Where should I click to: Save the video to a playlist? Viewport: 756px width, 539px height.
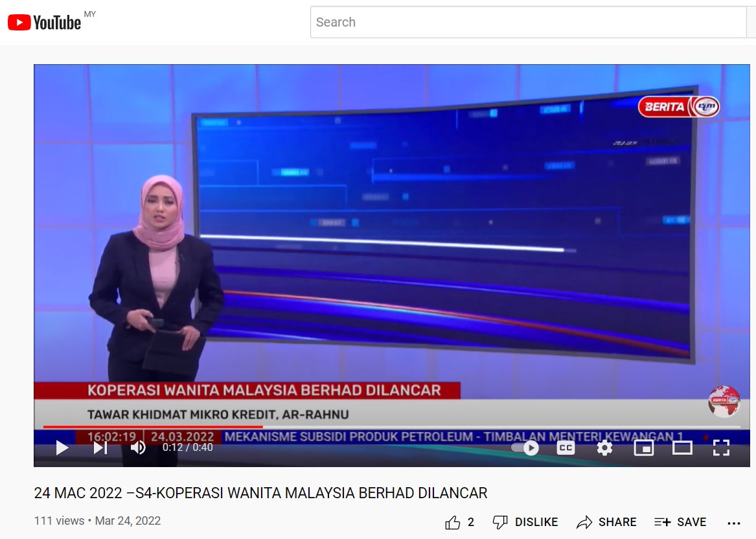coord(680,522)
